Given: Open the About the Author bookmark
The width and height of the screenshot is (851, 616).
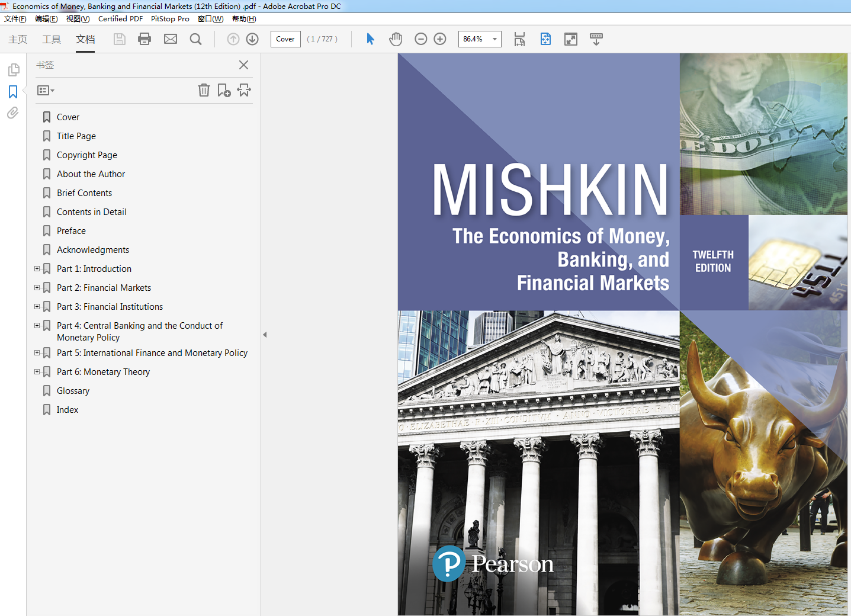Looking at the screenshot, I should pyautogui.click(x=91, y=174).
